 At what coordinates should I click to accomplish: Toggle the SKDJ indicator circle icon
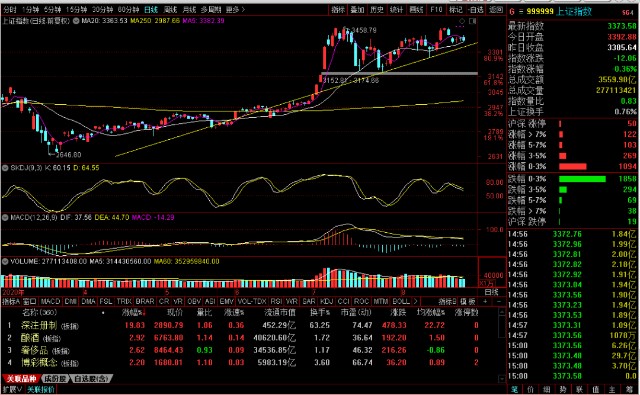[x=5, y=168]
